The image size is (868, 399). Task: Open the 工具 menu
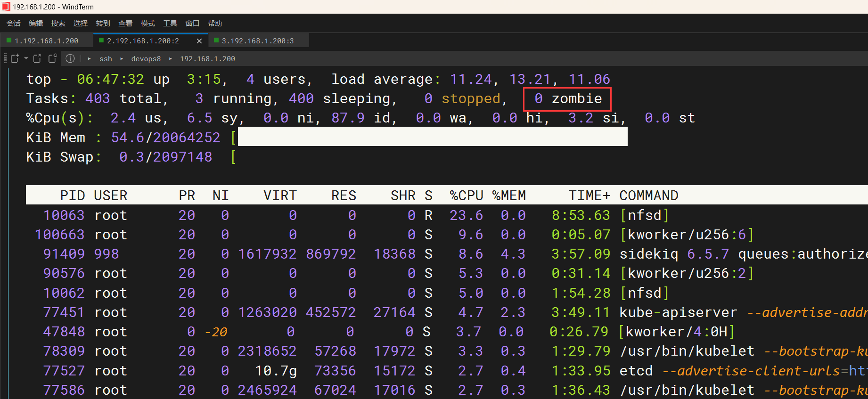[x=170, y=23]
